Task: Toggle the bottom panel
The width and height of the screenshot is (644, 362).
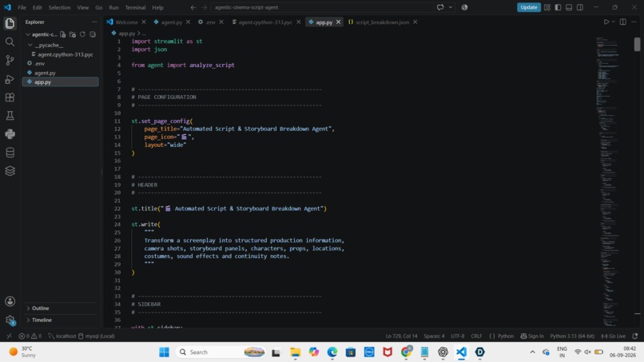Action: tap(569, 7)
